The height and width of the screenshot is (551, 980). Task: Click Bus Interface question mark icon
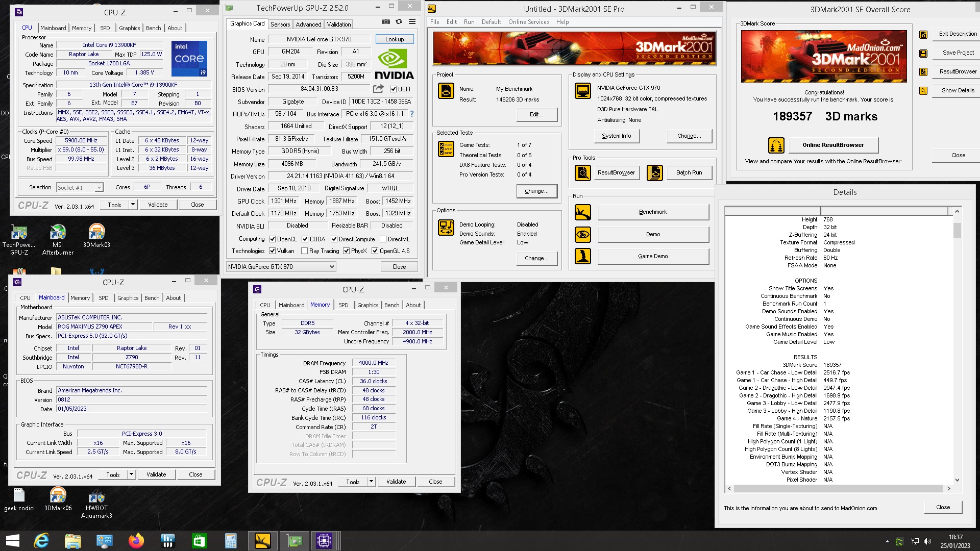point(412,114)
